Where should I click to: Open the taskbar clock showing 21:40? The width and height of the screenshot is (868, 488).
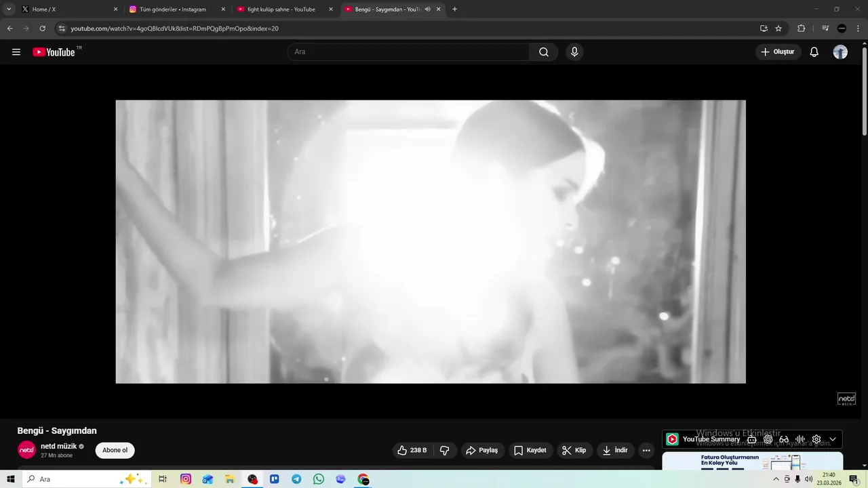[x=829, y=479]
